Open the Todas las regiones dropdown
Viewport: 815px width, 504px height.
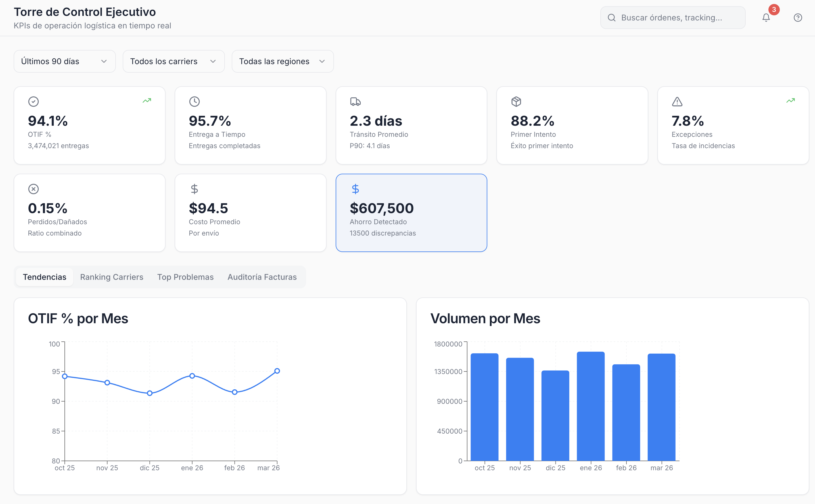click(x=283, y=61)
